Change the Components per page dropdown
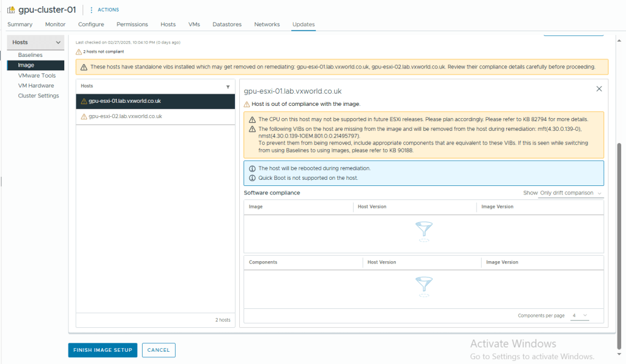 [x=579, y=316]
